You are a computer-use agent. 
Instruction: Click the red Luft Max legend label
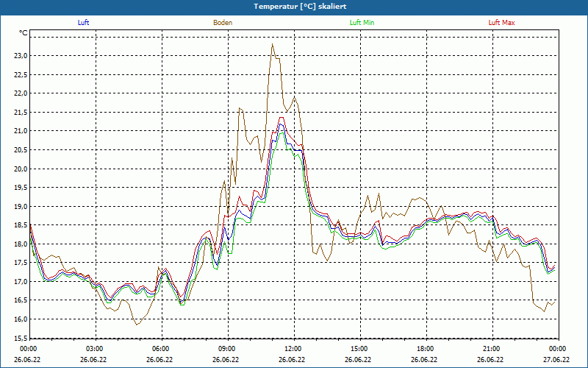click(501, 23)
